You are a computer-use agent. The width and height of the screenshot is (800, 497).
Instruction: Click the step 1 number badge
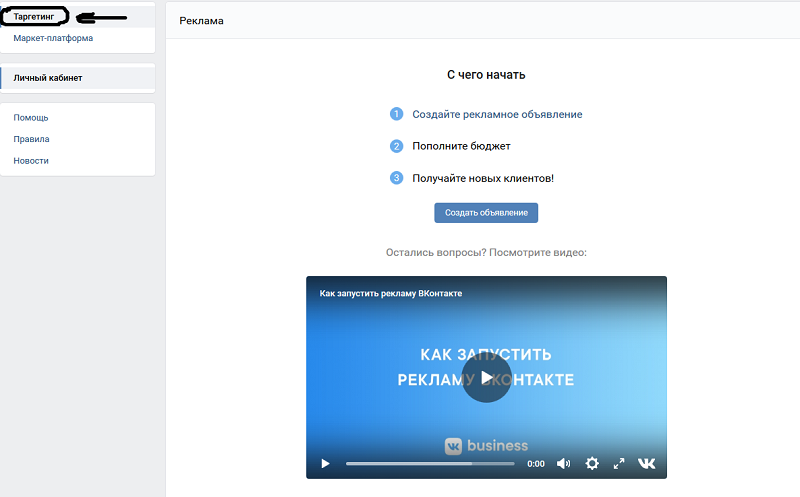396,114
